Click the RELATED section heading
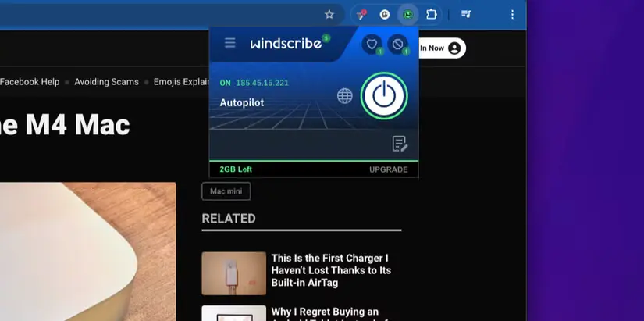This screenshot has width=644, height=321. click(x=229, y=218)
